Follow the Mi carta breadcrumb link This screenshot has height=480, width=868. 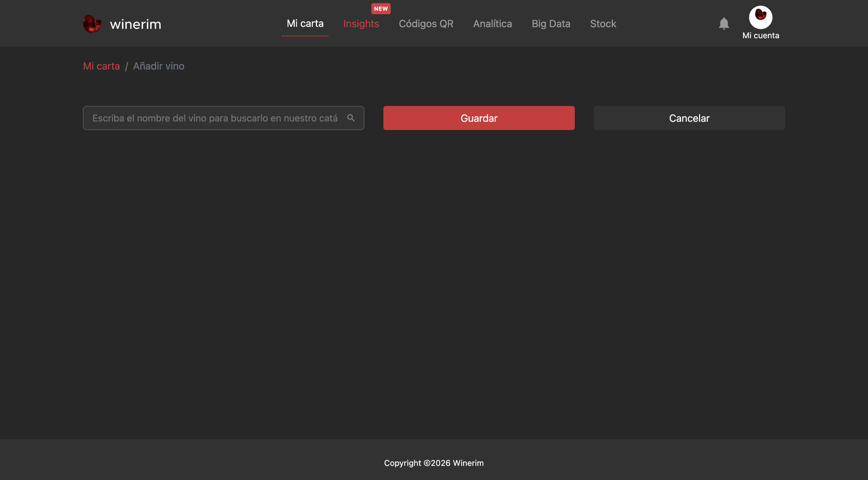(101, 66)
